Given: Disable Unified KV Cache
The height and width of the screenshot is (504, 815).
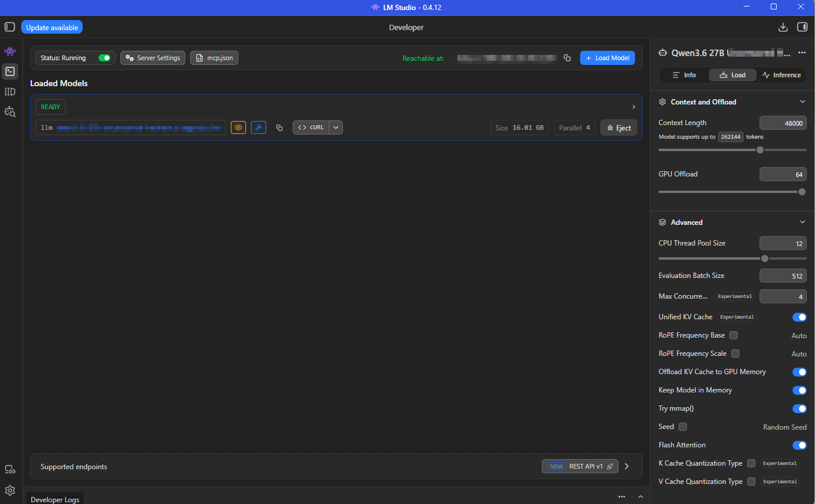Looking at the screenshot, I should (799, 317).
